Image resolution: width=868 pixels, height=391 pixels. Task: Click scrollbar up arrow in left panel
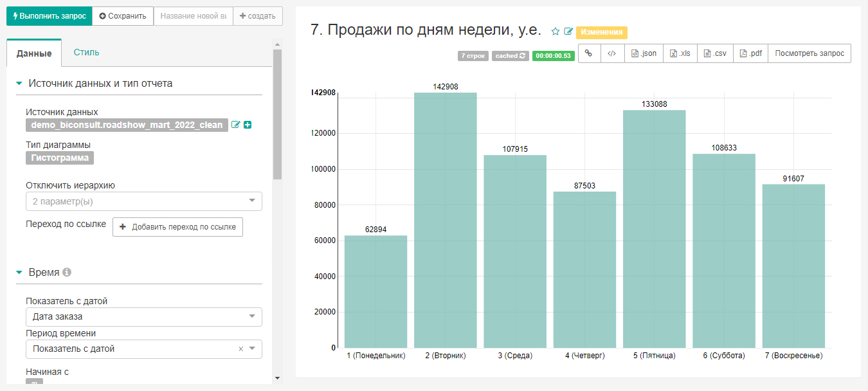(x=277, y=45)
